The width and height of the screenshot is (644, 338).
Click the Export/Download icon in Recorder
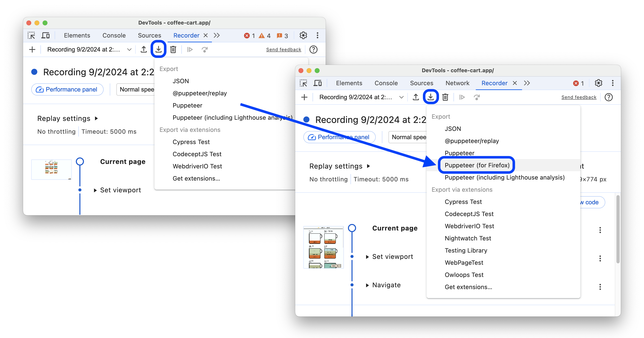click(158, 50)
